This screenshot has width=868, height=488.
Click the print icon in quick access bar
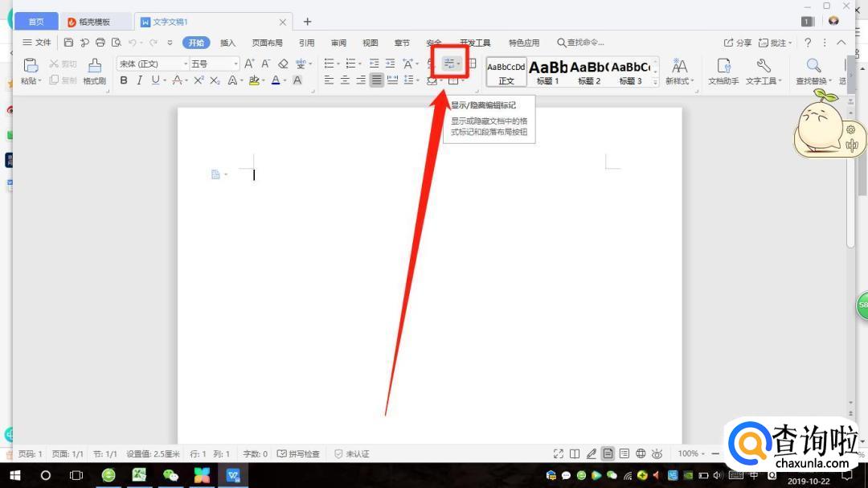[100, 43]
